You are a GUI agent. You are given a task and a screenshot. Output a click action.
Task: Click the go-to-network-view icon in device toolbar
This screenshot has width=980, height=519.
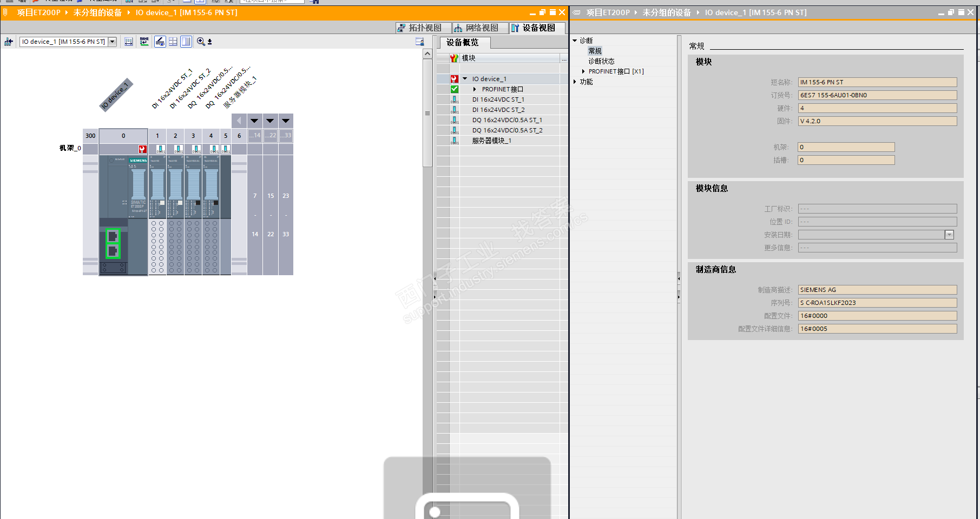click(9, 42)
